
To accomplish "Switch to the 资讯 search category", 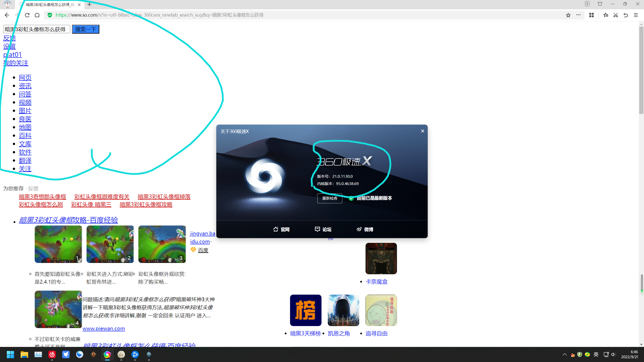I will click(25, 86).
